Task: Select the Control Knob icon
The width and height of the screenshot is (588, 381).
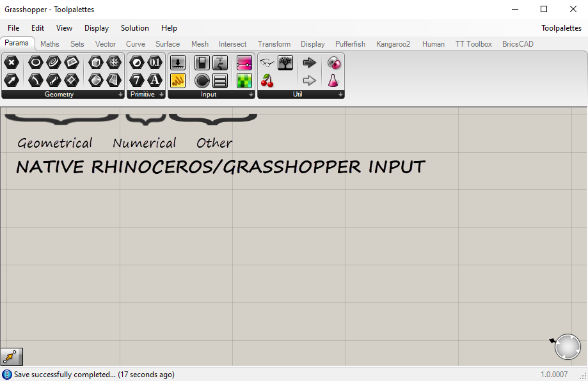Action: [202, 81]
